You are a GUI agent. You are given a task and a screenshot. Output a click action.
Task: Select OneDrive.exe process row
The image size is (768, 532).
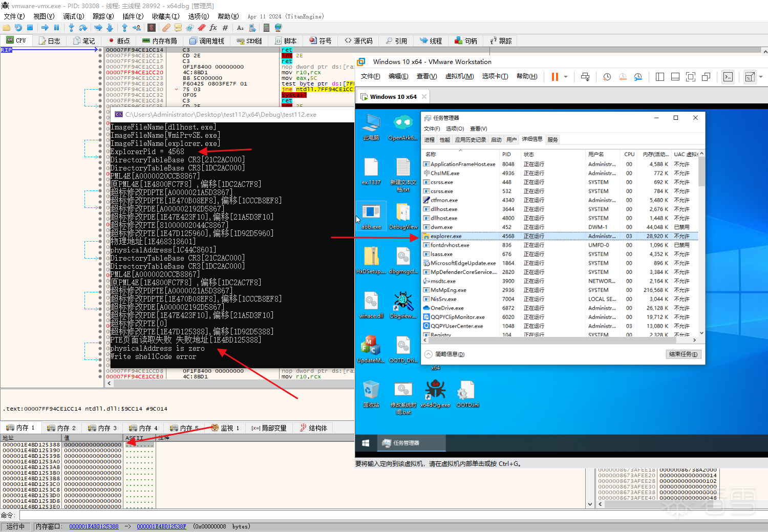[560, 308]
